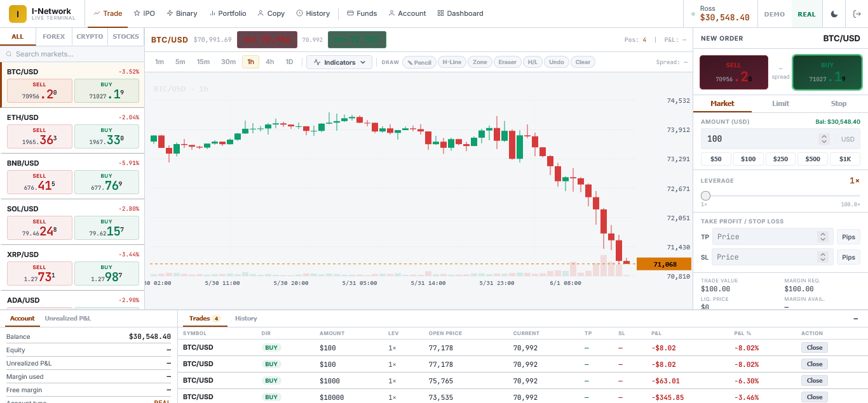Switch to REAL account mode
868x403 pixels.
point(807,14)
